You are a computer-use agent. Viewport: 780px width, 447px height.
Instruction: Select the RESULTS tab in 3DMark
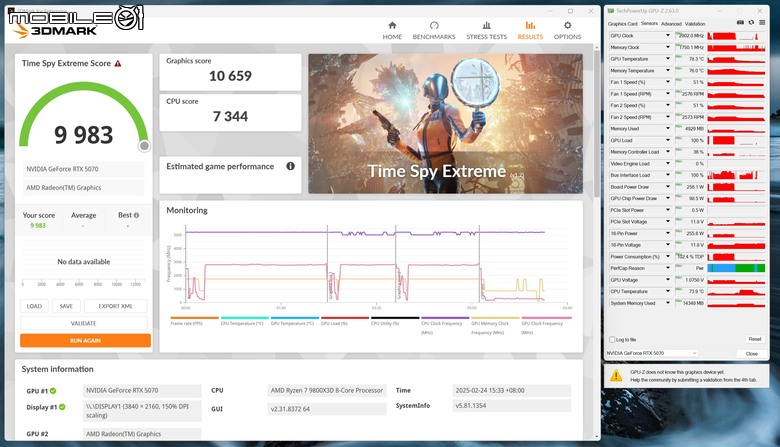[530, 31]
